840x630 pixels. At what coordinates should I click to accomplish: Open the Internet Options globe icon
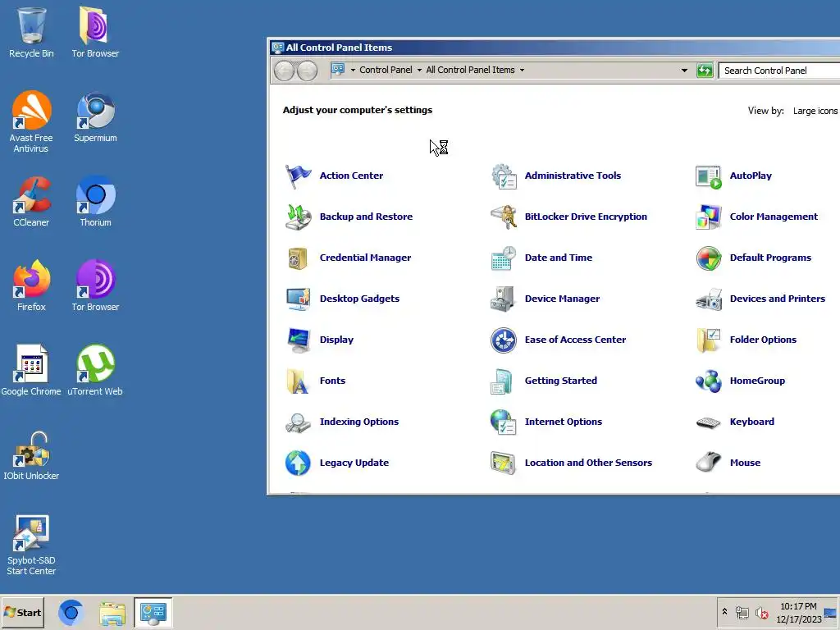(504, 422)
